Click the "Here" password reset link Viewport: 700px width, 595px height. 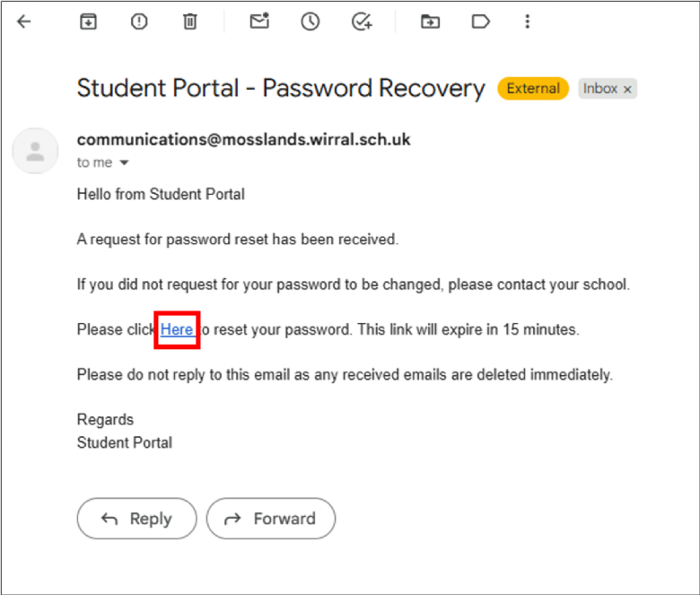177,329
